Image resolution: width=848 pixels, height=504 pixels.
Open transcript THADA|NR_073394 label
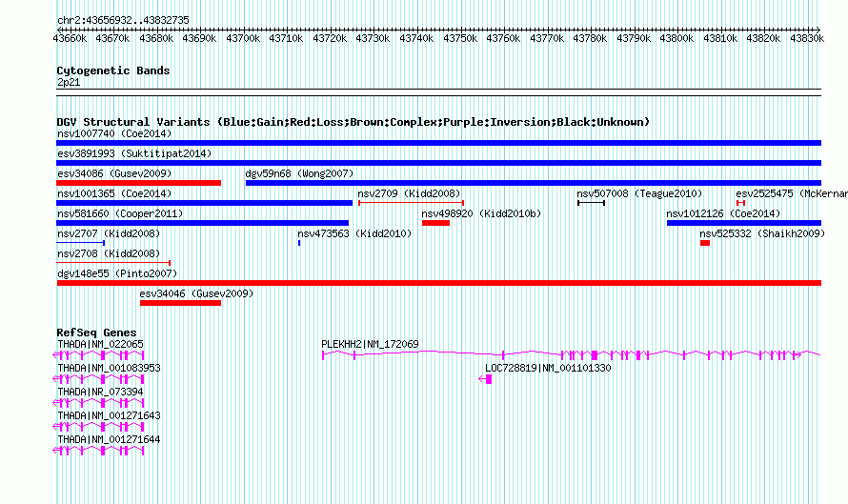click(101, 392)
